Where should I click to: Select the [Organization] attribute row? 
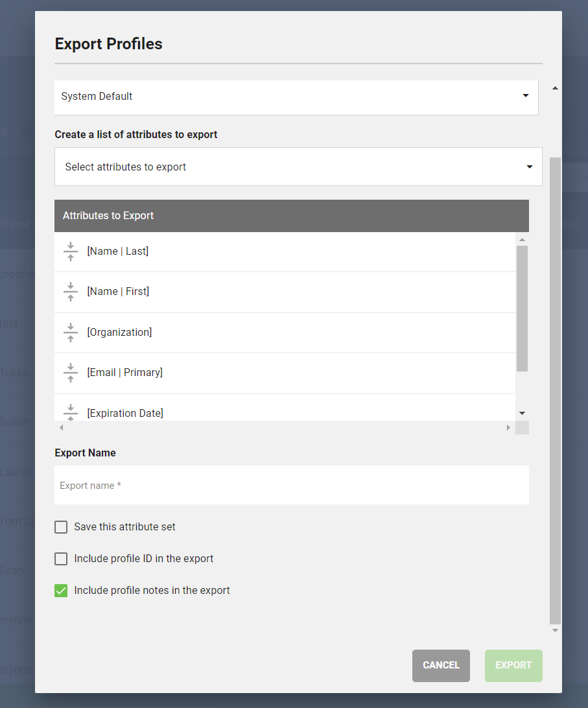tap(285, 333)
